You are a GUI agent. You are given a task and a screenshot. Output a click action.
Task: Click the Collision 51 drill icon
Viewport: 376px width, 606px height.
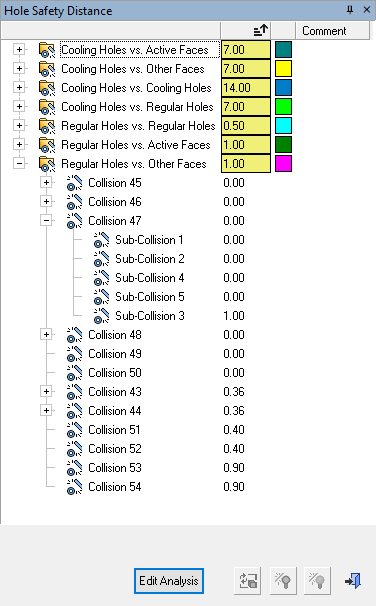74,430
